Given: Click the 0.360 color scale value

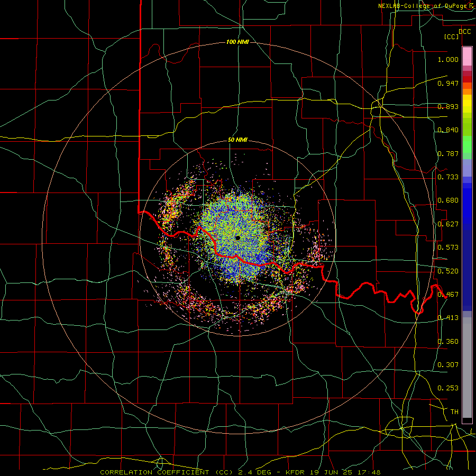Looking at the screenshot, I should (448, 342).
